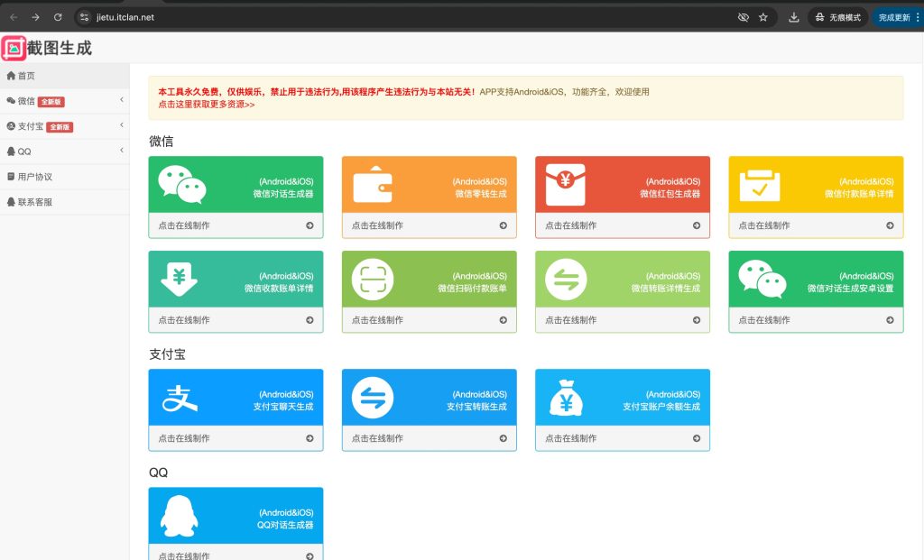Open the WeChat chat bubbles icon for 微信对话生成器
Screen dimensions: 924x560
[182, 184]
